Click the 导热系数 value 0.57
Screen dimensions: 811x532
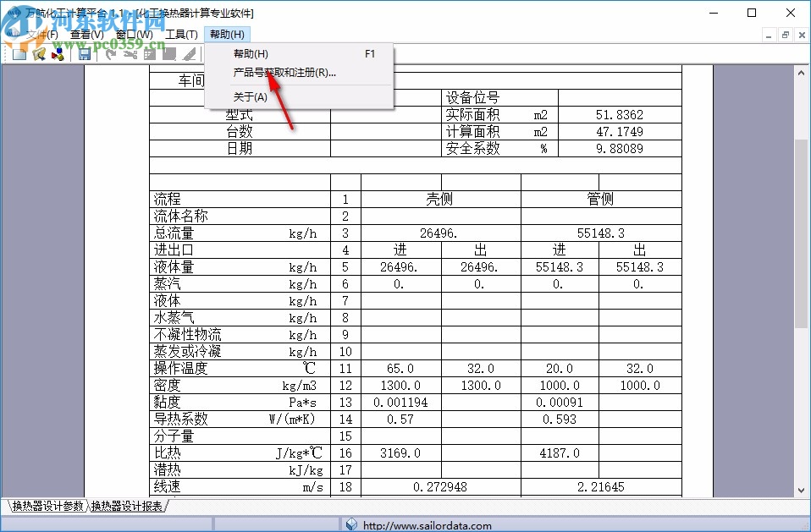click(x=400, y=420)
